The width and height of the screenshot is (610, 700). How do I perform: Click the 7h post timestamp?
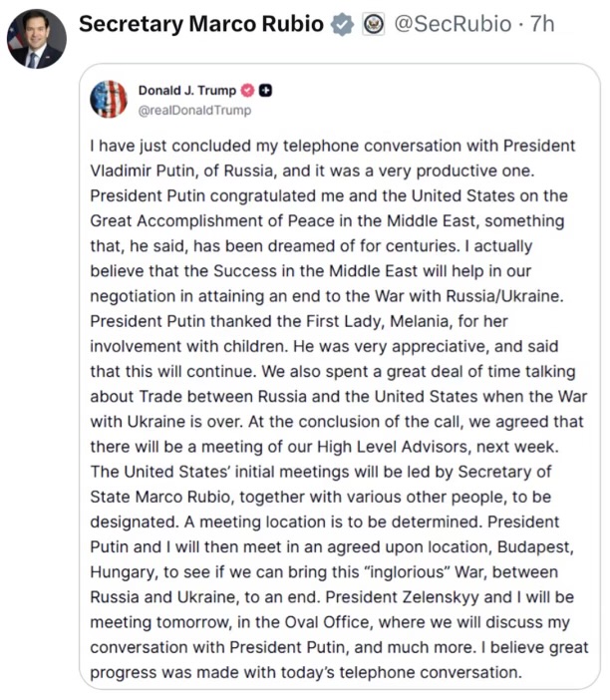click(x=543, y=24)
